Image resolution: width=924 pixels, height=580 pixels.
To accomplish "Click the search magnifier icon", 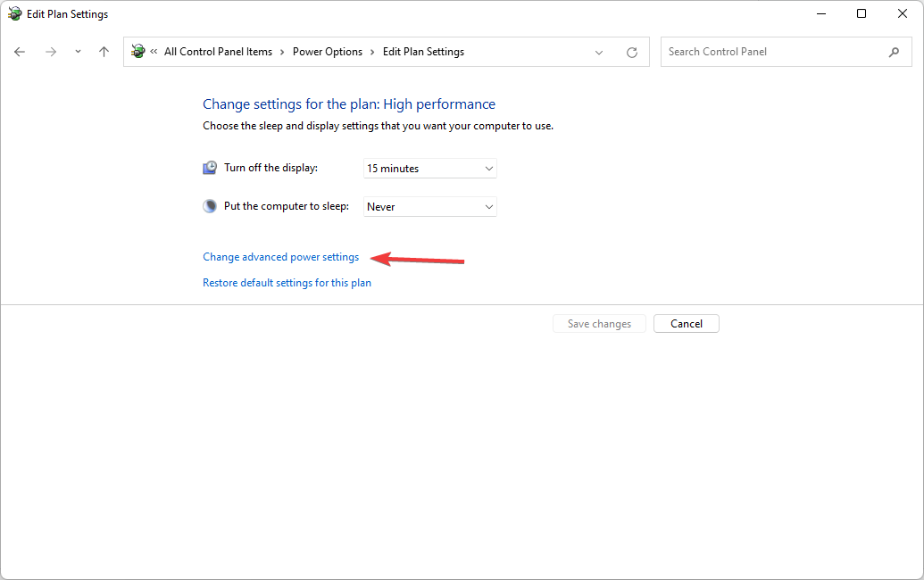I will pos(894,52).
